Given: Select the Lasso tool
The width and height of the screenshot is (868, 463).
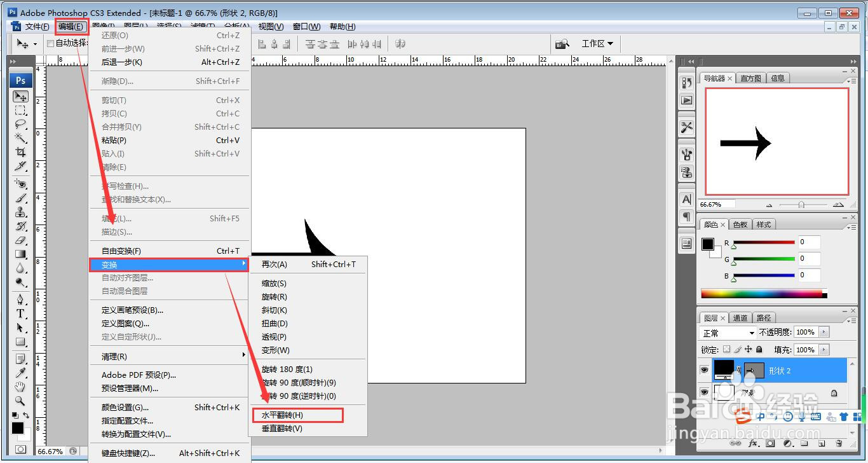Looking at the screenshot, I should coord(21,124).
